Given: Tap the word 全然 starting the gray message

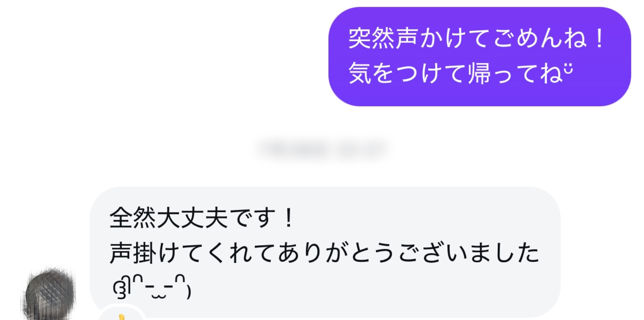Looking at the screenshot, I should [133, 217].
